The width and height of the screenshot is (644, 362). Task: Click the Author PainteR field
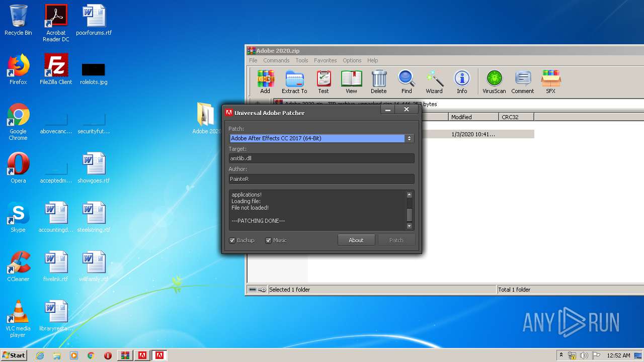tap(321, 179)
